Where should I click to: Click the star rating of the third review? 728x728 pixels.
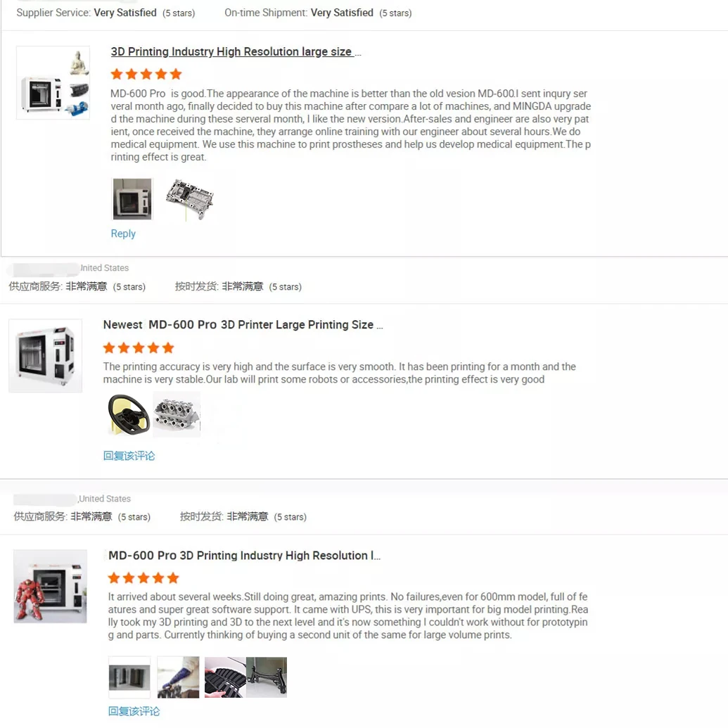click(143, 578)
